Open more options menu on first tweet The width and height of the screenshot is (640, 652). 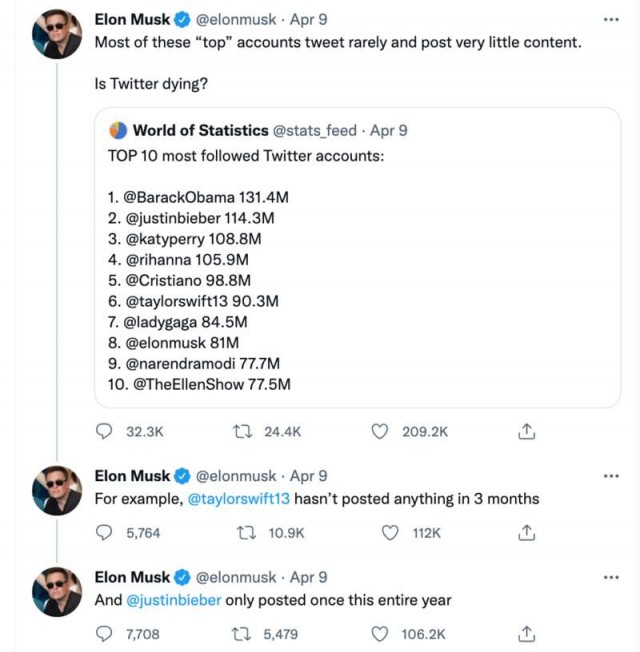click(611, 20)
